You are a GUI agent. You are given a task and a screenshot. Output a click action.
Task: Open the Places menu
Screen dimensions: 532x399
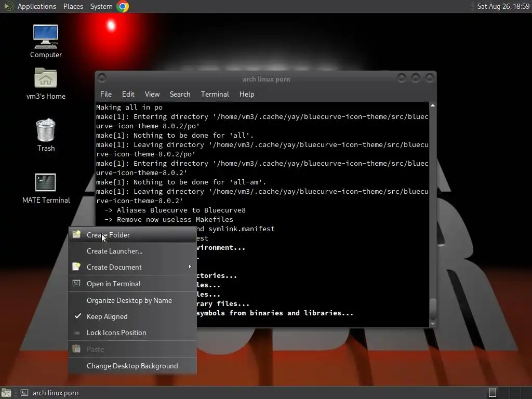[x=73, y=6]
